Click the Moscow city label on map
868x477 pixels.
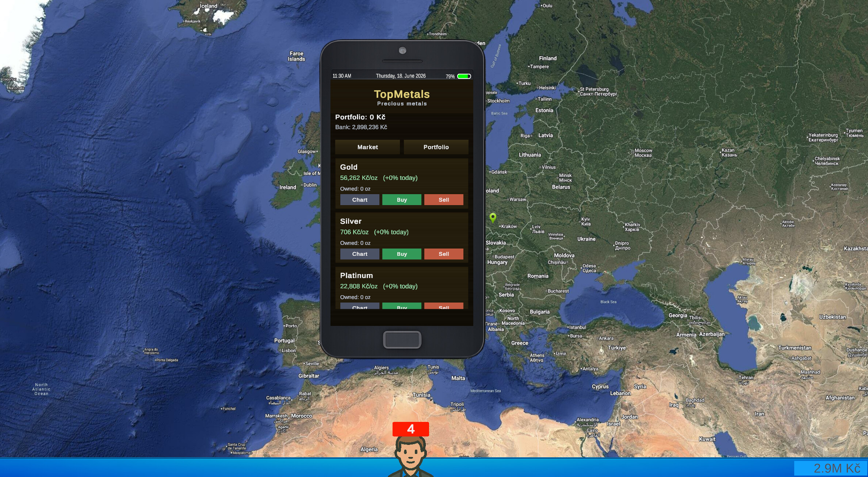click(643, 153)
